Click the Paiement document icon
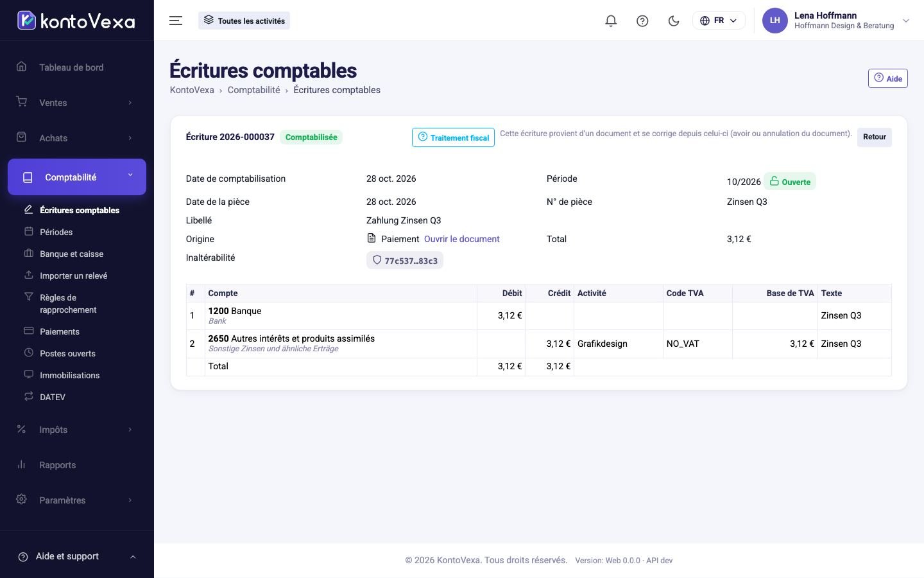Image resolution: width=924 pixels, height=578 pixels. click(x=372, y=238)
